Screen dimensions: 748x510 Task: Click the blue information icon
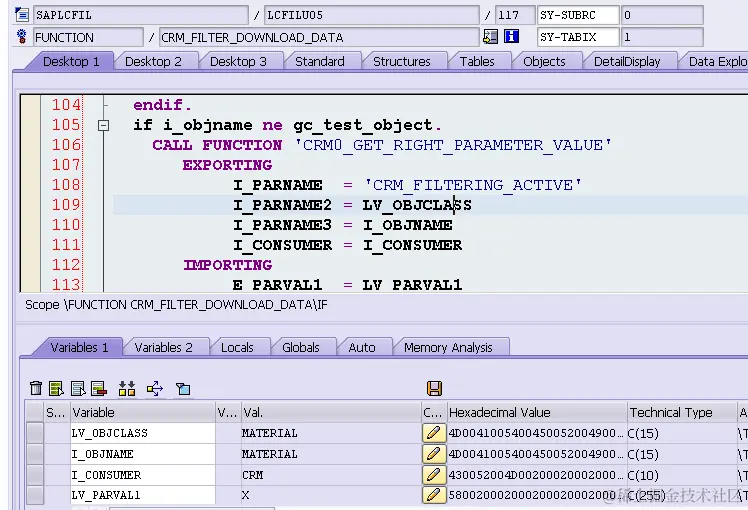click(x=511, y=37)
